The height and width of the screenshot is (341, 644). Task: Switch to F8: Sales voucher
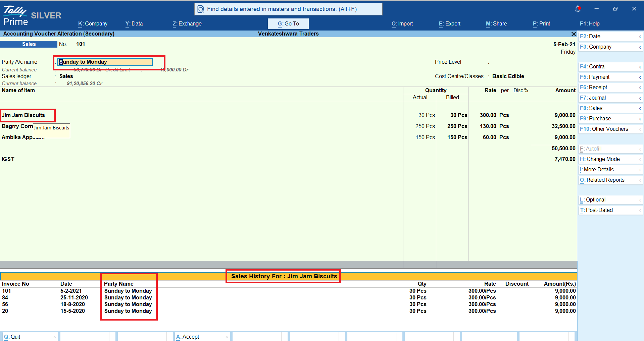(x=608, y=108)
